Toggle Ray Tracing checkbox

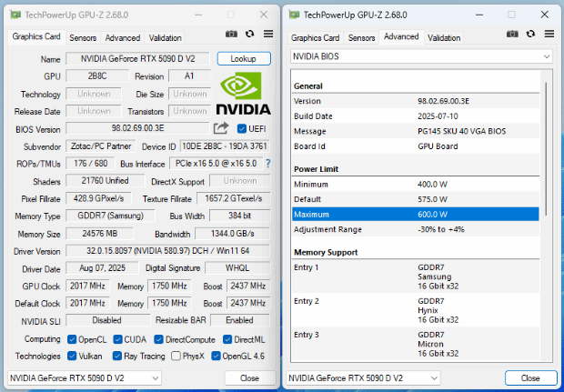117,356
